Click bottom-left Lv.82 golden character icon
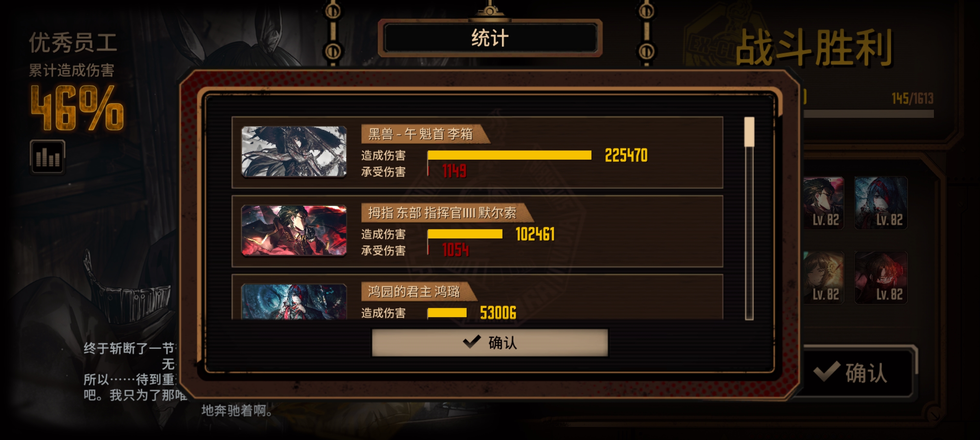 tap(824, 277)
